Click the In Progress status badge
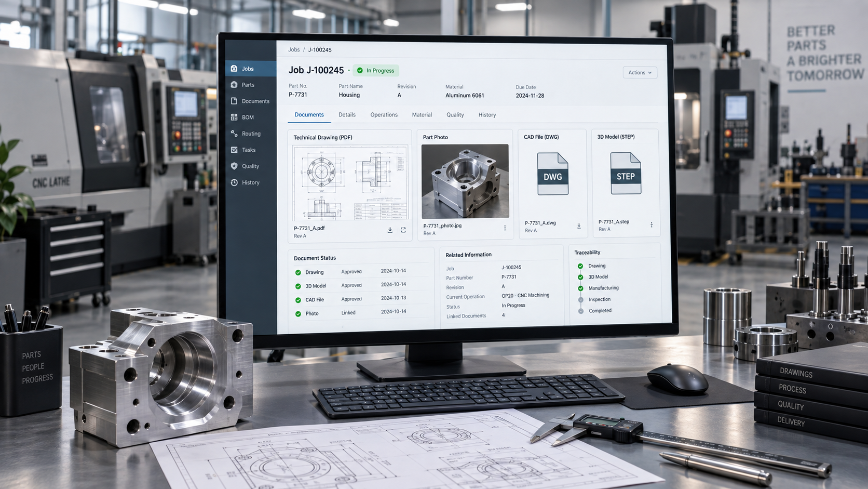 point(376,71)
